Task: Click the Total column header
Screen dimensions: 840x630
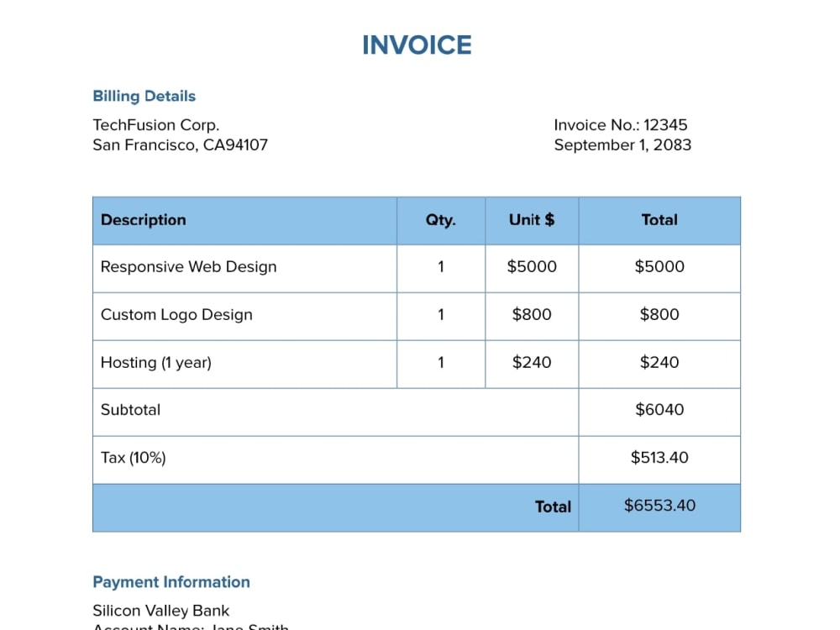Action: point(659,219)
